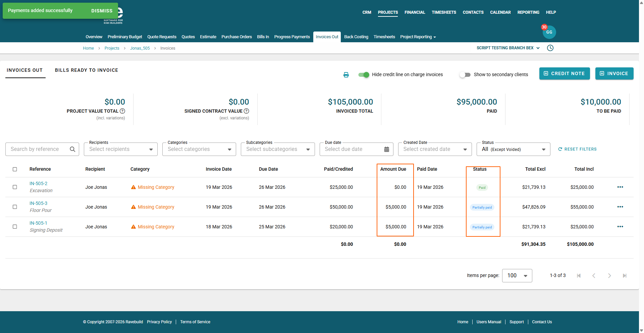Disable Hide credit line on charge invoices
Image resolution: width=644 pixels, height=333 pixels.
click(x=364, y=75)
